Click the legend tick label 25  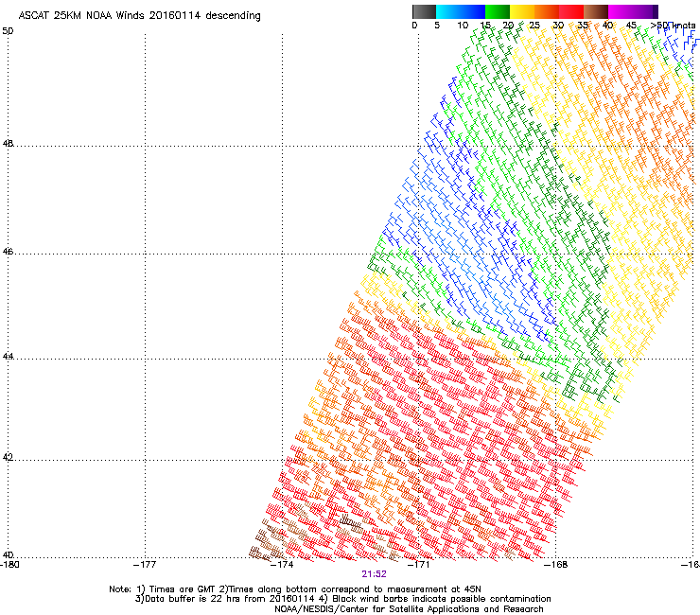click(534, 26)
